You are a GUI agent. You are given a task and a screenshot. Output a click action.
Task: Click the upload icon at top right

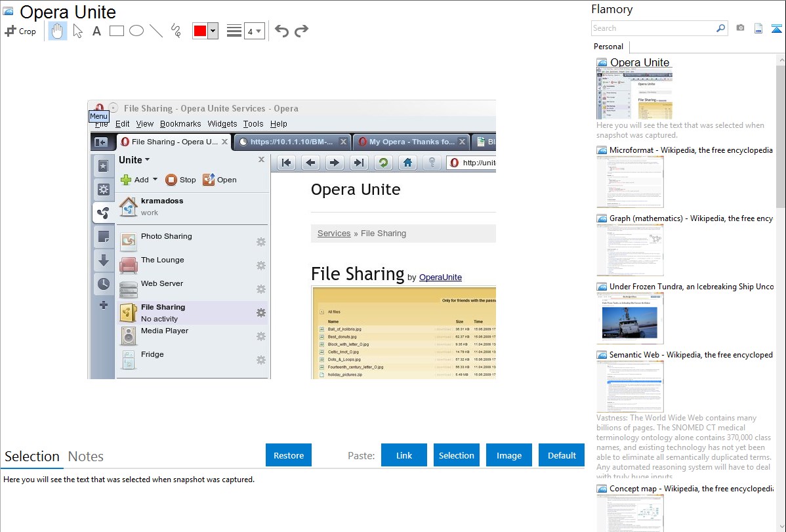pos(776,28)
